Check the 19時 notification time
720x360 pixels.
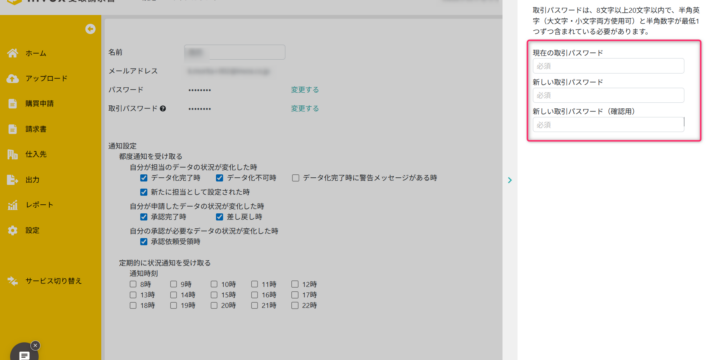coord(174,305)
